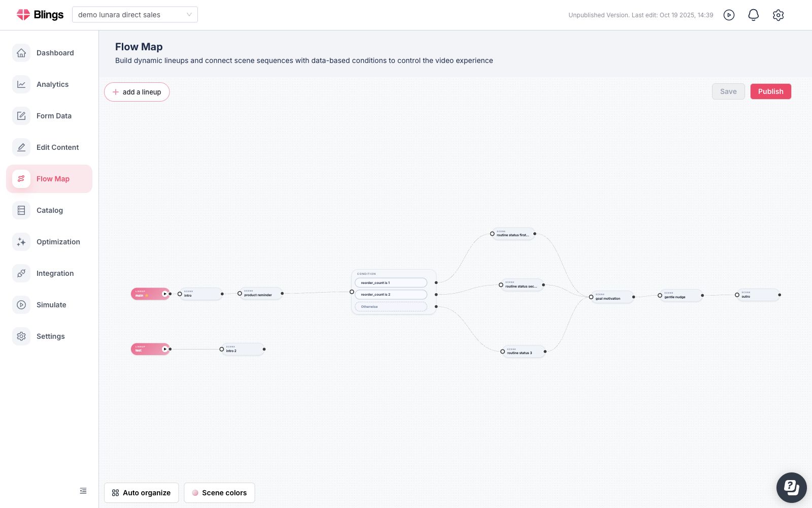
Task: Collapse the sidebar menu icon
Action: click(83, 491)
